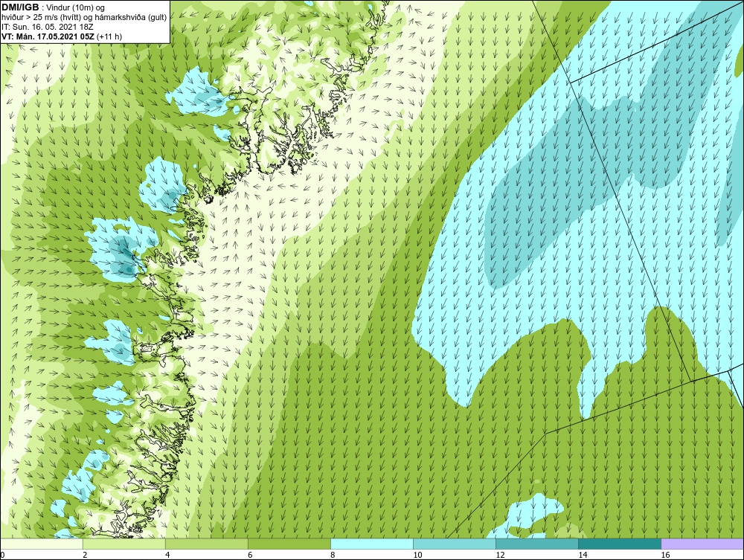Click the 'hviður > 25 m/s' legend line
744x560 pixels.
coord(84,17)
